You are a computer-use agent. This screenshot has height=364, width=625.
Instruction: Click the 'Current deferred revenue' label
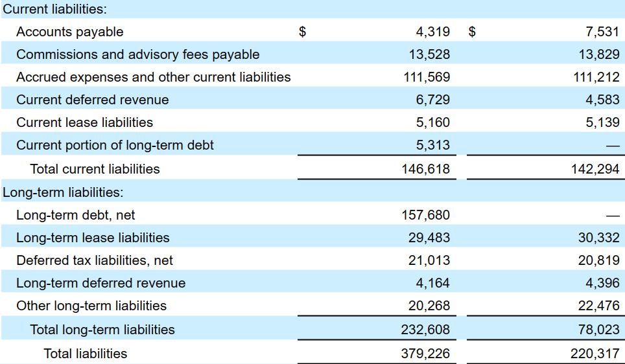(92, 100)
